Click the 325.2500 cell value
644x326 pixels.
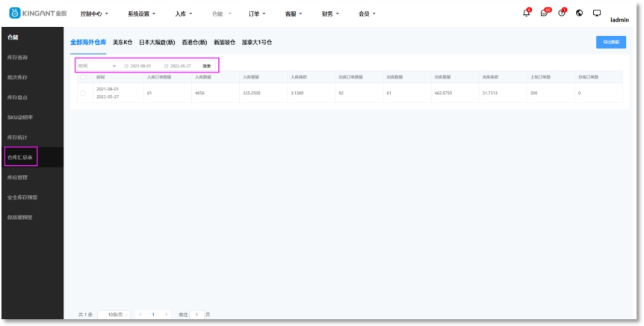(251, 93)
